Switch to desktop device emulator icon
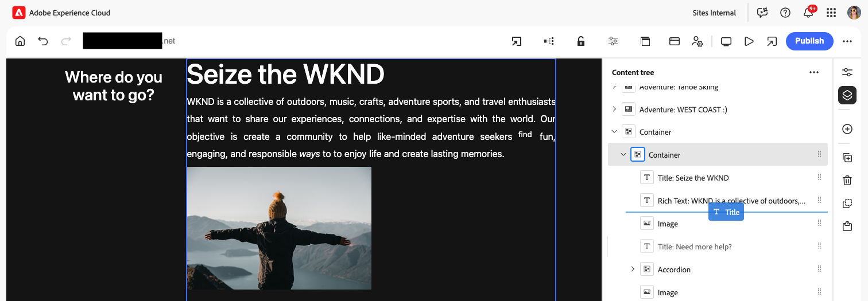This screenshot has height=301, width=868. [x=726, y=41]
